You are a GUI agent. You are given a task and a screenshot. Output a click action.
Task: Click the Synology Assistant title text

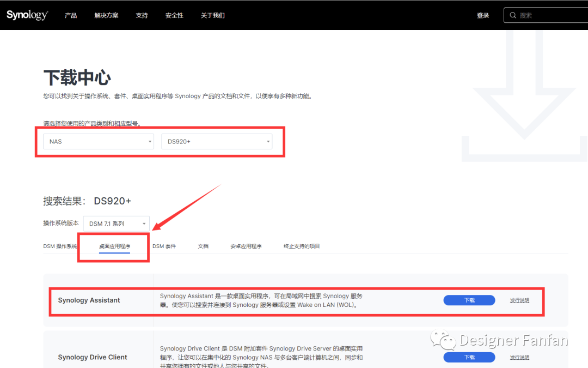[89, 300]
